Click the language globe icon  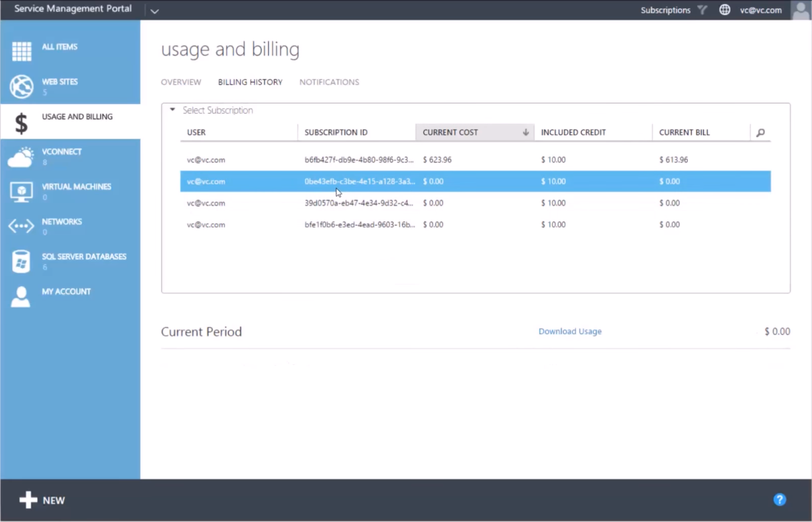point(725,10)
